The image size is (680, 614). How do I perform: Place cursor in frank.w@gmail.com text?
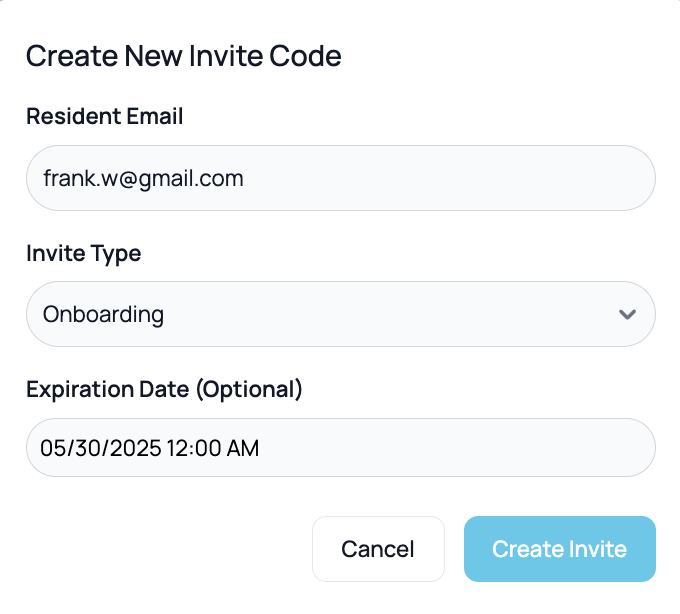[x=143, y=178]
